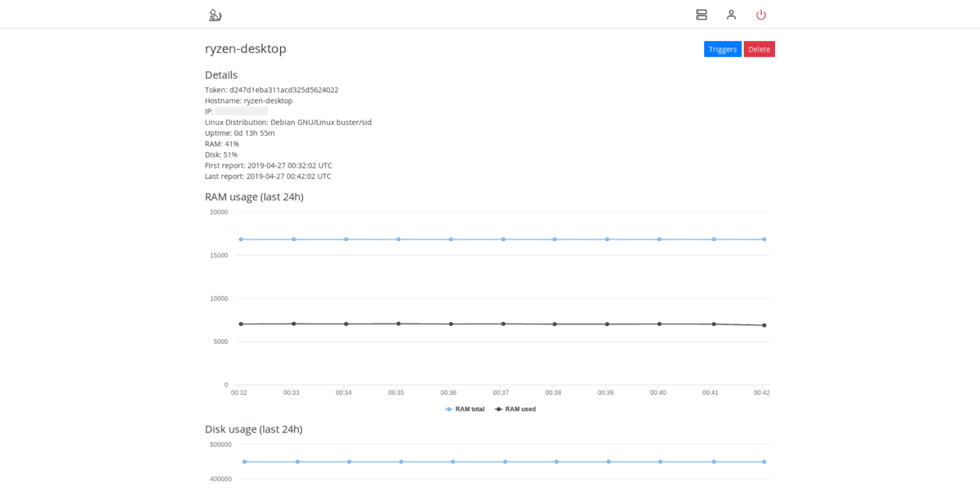Image resolution: width=980 pixels, height=492 pixels.
Task: Click the 500000 label on disk chart axis
Action: point(220,445)
